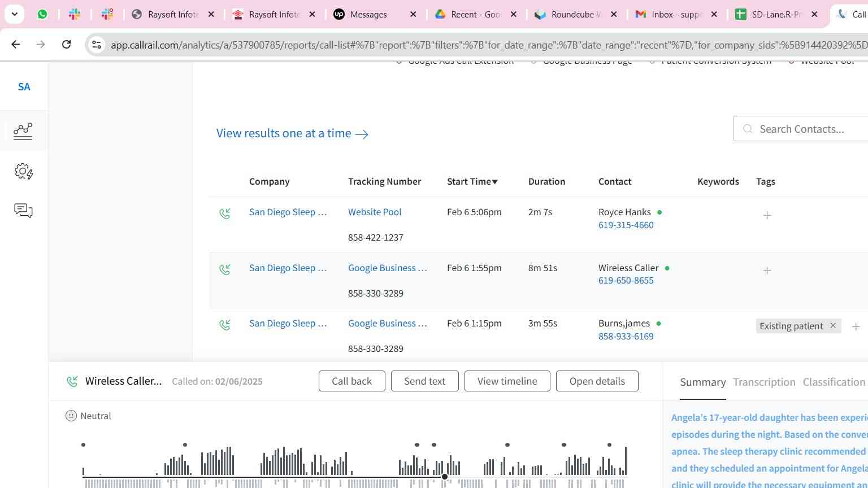The width and height of the screenshot is (868, 488).
Task: Click the Company column header
Action: click(x=270, y=181)
